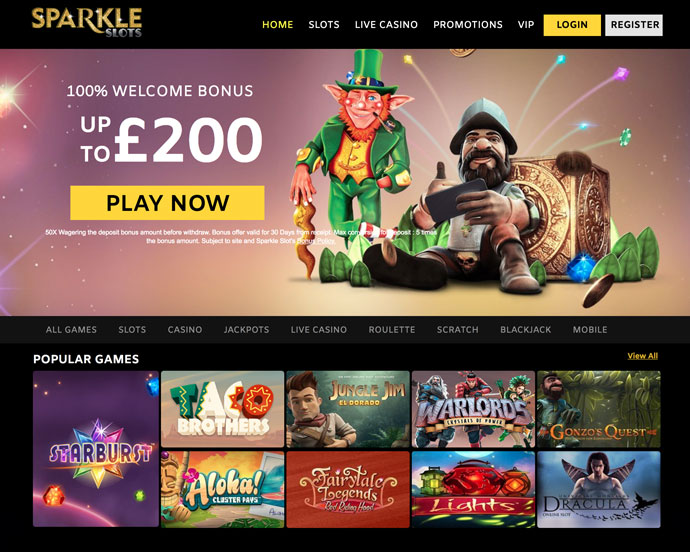Launch the Aloha! Cluster Pays game
Viewport: 690px width, 552px height.
pos(223,489)
